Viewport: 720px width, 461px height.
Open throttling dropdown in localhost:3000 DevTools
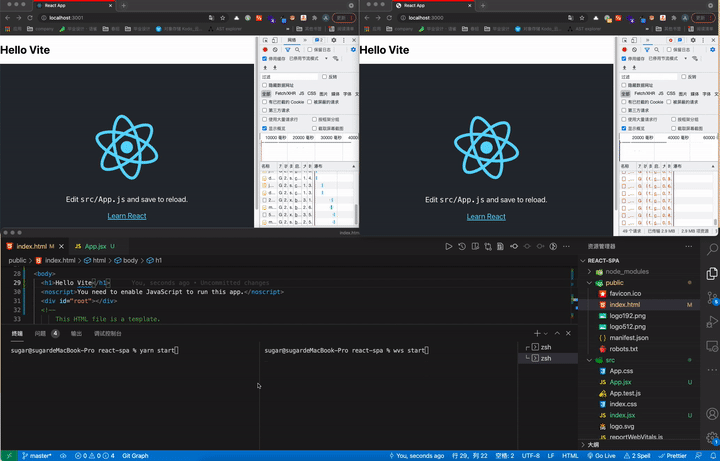pos(668,59)
